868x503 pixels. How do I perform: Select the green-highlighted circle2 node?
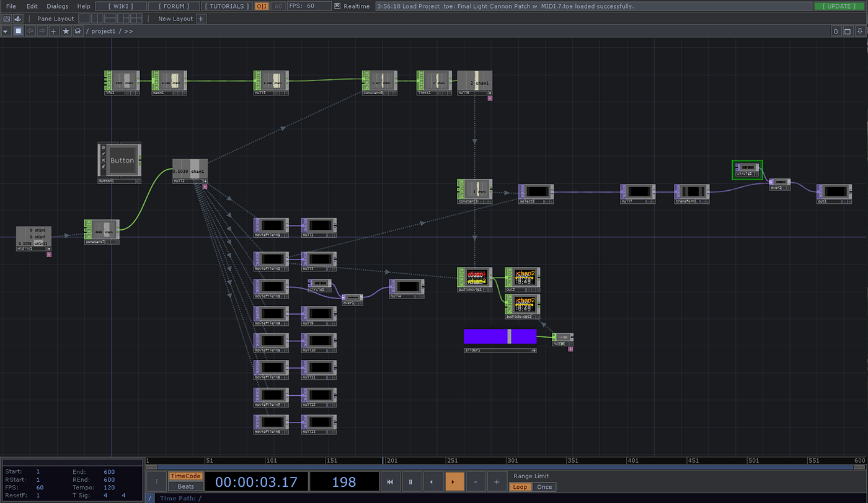[x=747, y=169]
